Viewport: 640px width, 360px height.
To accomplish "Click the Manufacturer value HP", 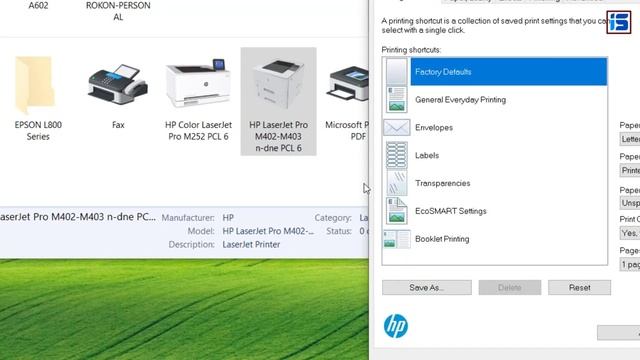I will click(228, 218).
